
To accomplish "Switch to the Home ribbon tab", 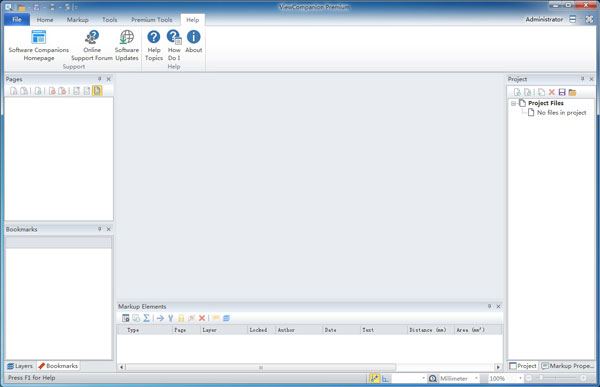I will 45,20.
